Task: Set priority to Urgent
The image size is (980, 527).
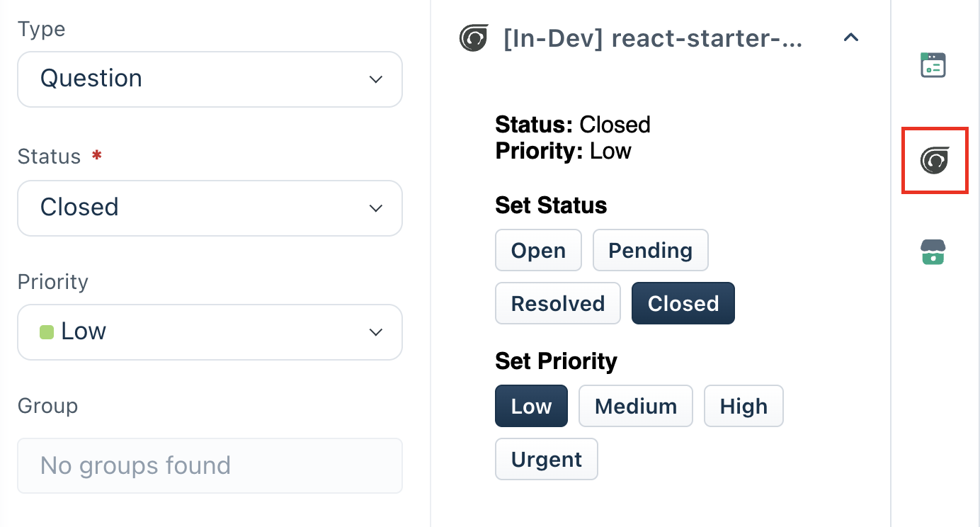Action: (x=546, y=459)
